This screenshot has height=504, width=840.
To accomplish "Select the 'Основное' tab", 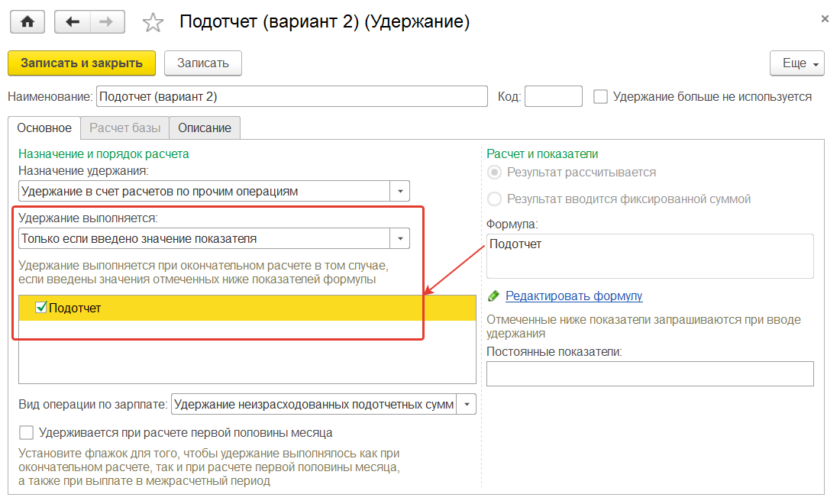I will 44,128.
